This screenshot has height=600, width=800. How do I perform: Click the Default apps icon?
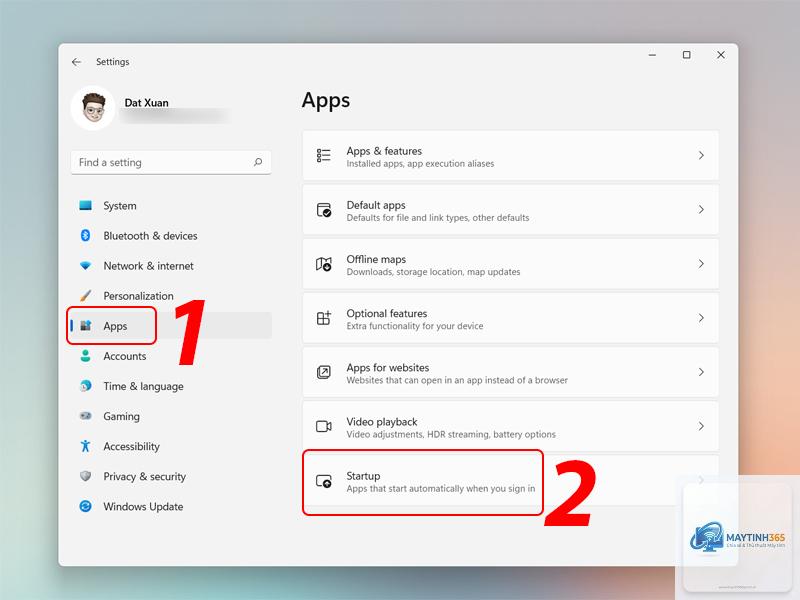324,210
